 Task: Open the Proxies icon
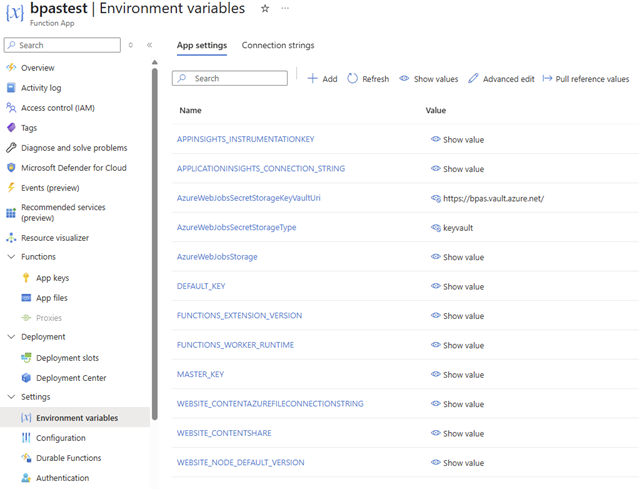(26, 318)
